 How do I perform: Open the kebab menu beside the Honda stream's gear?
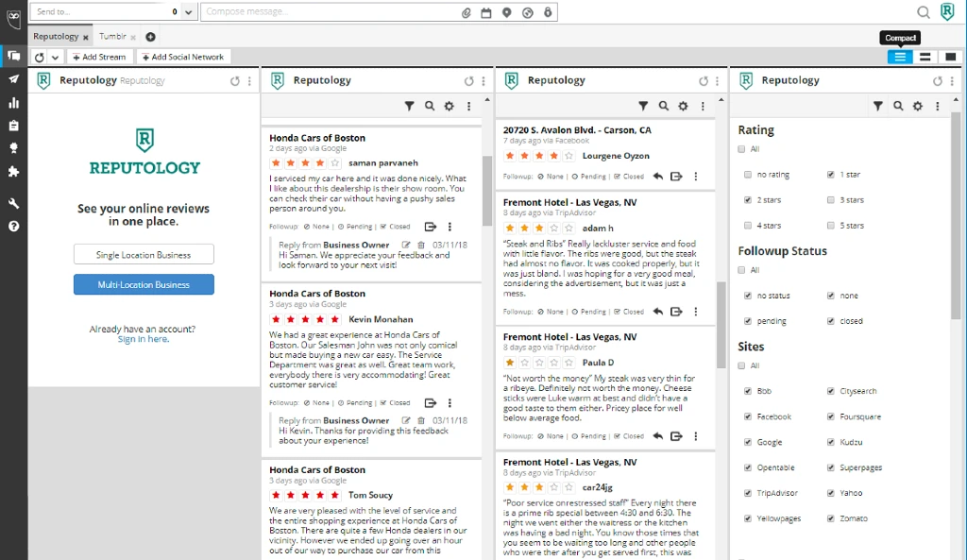(469, 106)
